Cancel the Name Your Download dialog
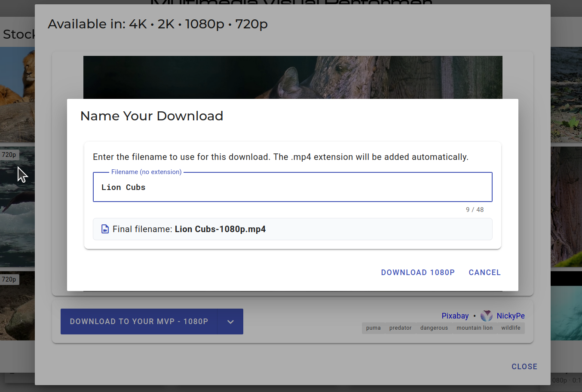This screenshot has height=392, width=582. pyautogui.click(x=484, y=273)
